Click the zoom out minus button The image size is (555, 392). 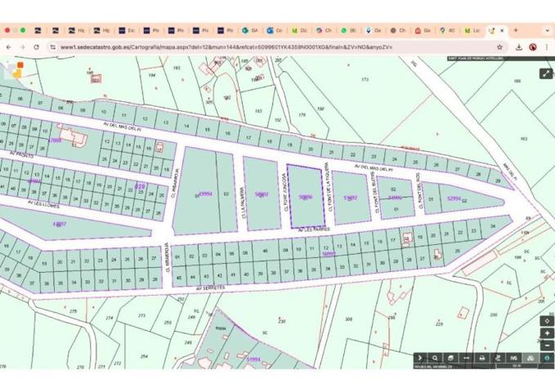[x=547, y=345]
